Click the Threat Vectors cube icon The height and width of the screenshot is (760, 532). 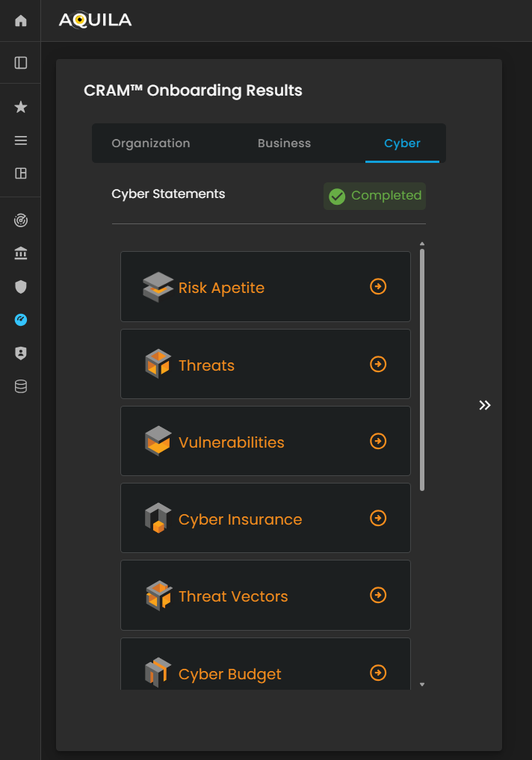point(158,596)
